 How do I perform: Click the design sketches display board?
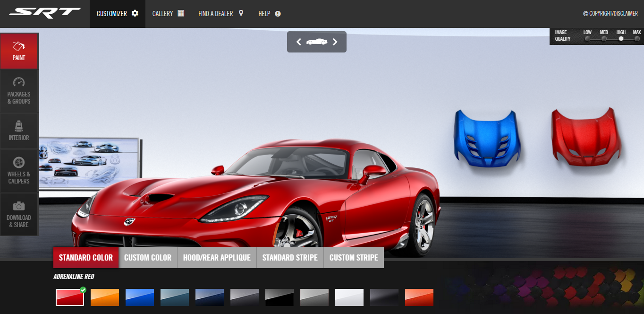click(x=90, y=163)
